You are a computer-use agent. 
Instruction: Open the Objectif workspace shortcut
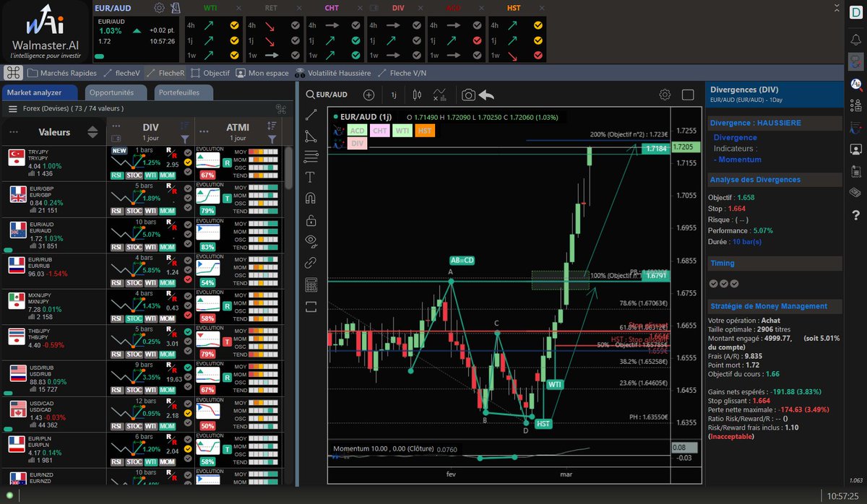point(210,73)
